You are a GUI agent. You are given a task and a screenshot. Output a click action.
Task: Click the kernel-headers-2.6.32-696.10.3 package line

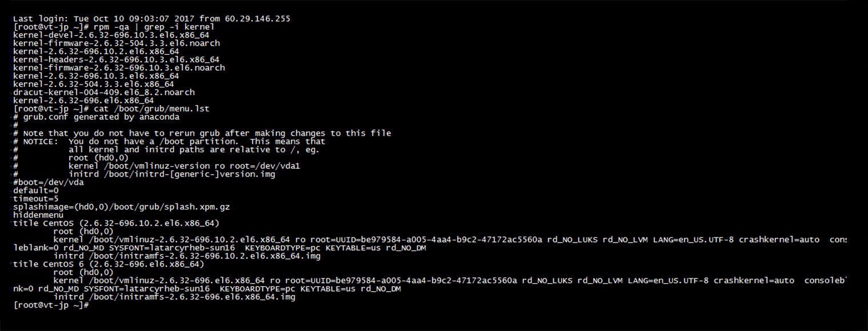[116, 59]
